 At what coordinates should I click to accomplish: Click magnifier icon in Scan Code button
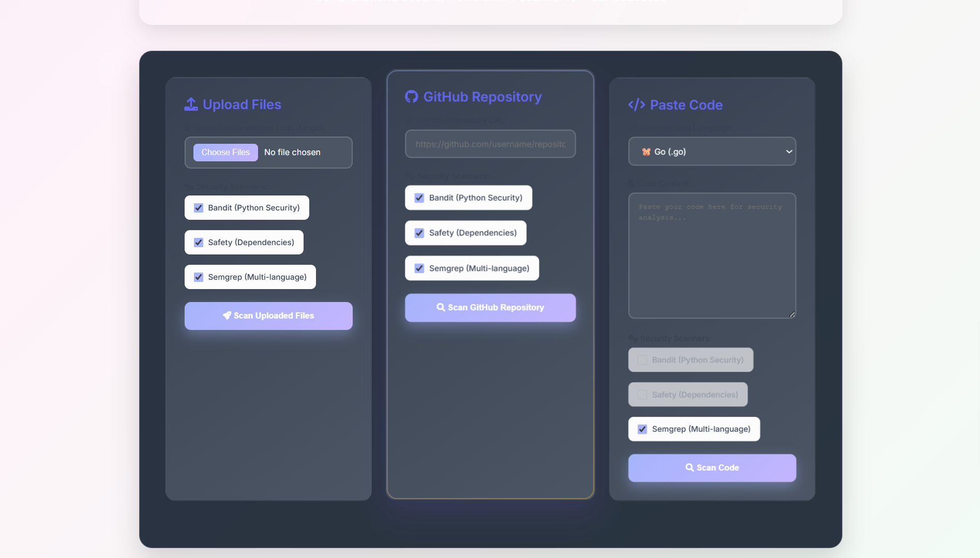(x=689, y=467)
